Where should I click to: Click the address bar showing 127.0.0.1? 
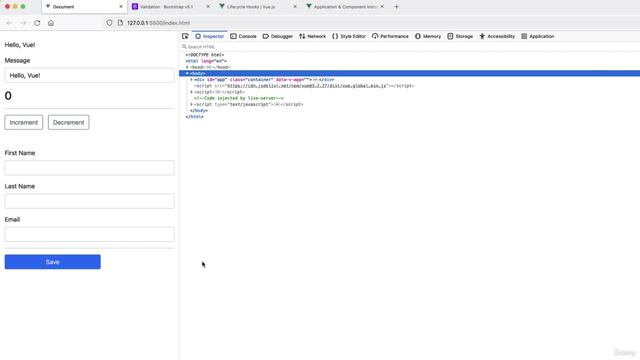pos(158,23)
